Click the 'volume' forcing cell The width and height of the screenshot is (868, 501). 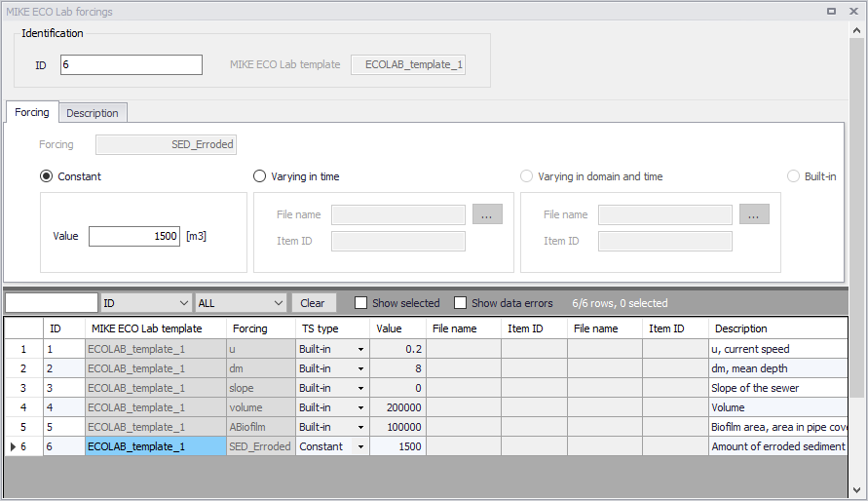tap(261, 408)
